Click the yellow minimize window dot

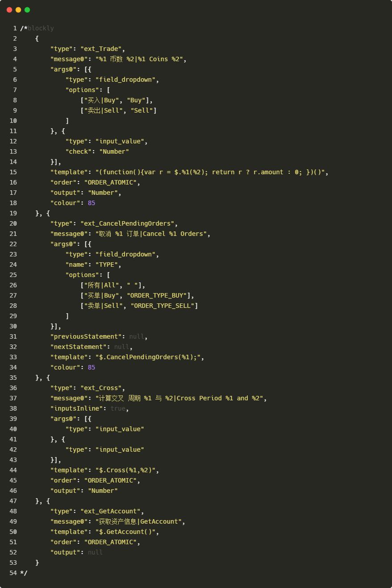coord(18,10)
